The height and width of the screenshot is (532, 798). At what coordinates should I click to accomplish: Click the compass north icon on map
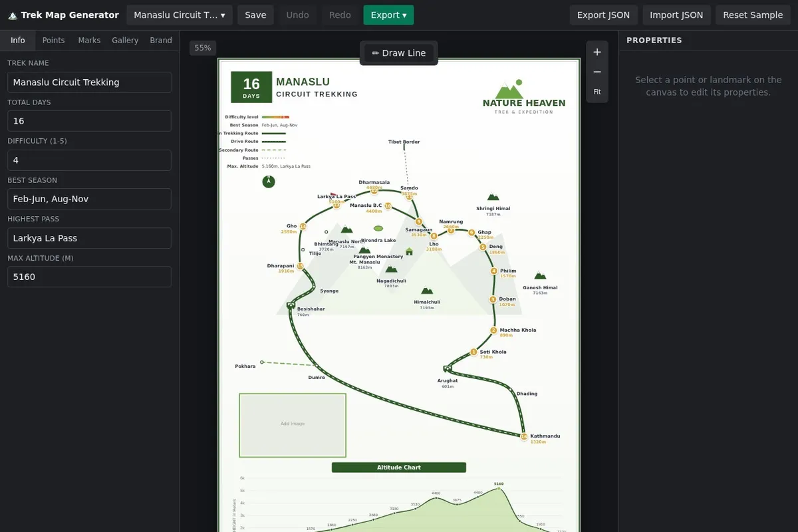269,182
